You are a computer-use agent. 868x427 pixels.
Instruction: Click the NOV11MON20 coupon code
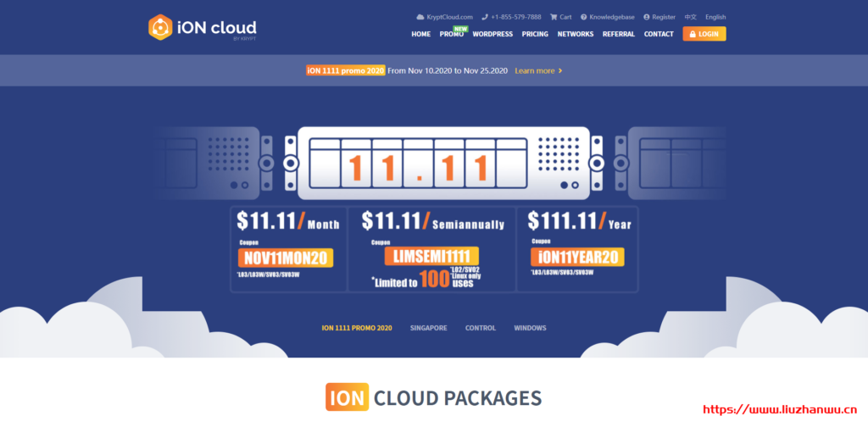[285, 258]
